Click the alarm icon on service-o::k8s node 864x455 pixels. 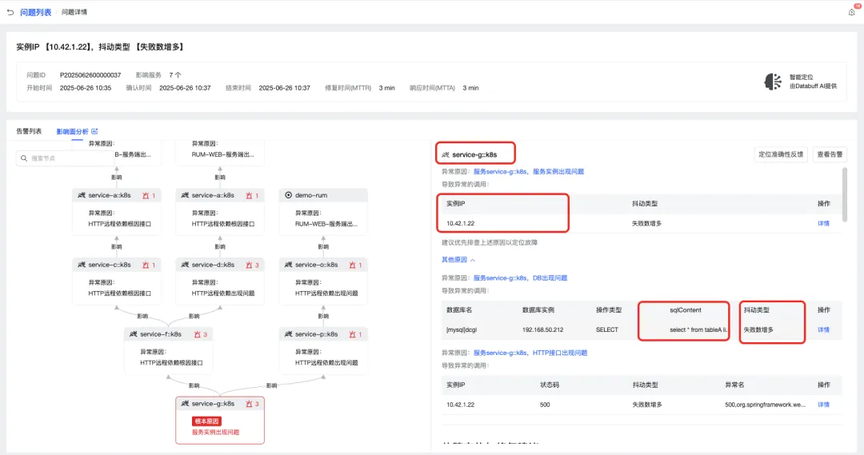[x=353, y=265]
